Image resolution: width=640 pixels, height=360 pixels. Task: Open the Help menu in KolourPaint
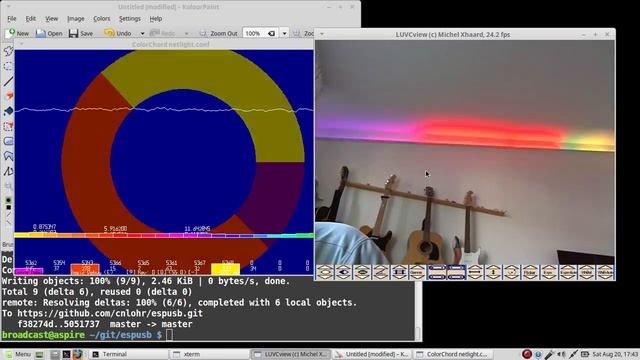point(156,19)
